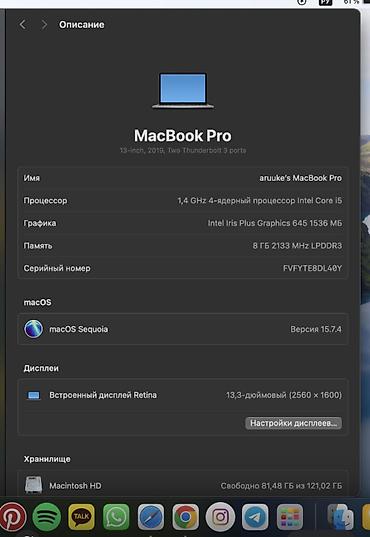Click the 'Хранилище' section heading
This screenshot has height=537, width=370.
pyautogui.click(x=47, y=459)
